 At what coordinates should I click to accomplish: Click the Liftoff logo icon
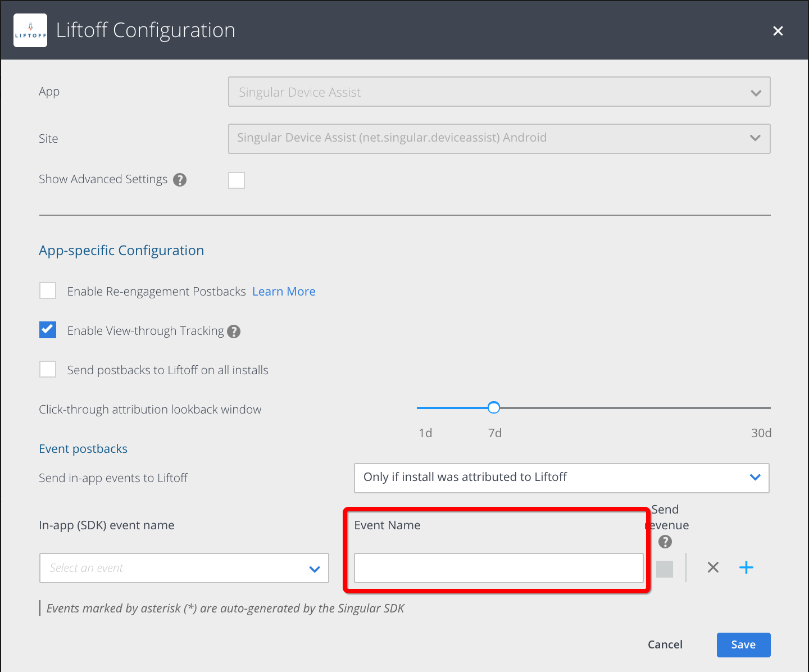pos(30,30)
